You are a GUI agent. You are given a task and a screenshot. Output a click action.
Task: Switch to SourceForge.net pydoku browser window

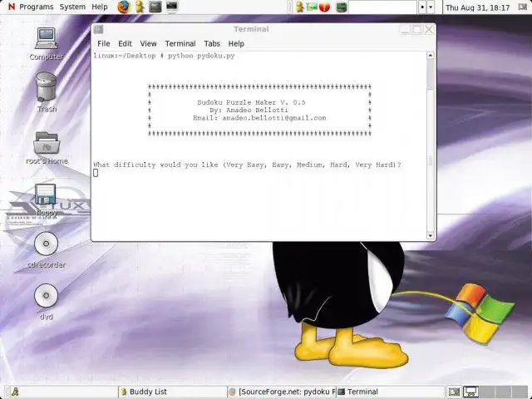(x=281, y=392)
